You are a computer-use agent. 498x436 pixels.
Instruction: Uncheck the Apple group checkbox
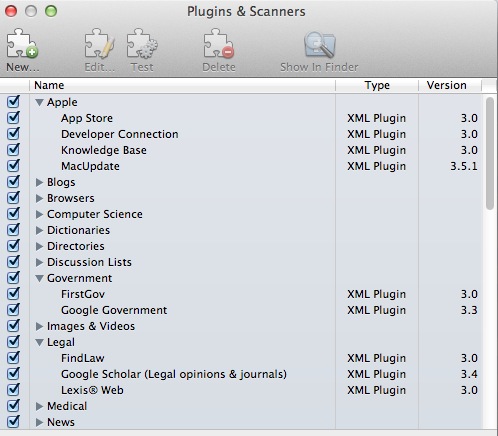coord(13,102)
